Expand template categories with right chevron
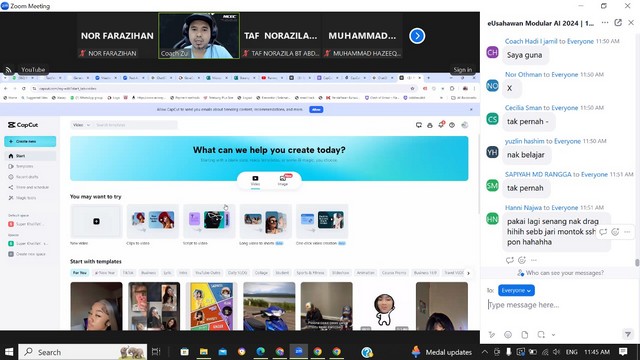Screen dimensions: 640x360 pyautogui.click(x=468, y=273)
